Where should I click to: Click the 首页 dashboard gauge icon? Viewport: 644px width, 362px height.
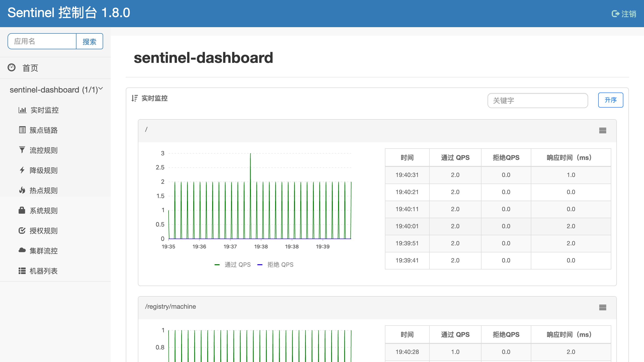pos(12,68)
